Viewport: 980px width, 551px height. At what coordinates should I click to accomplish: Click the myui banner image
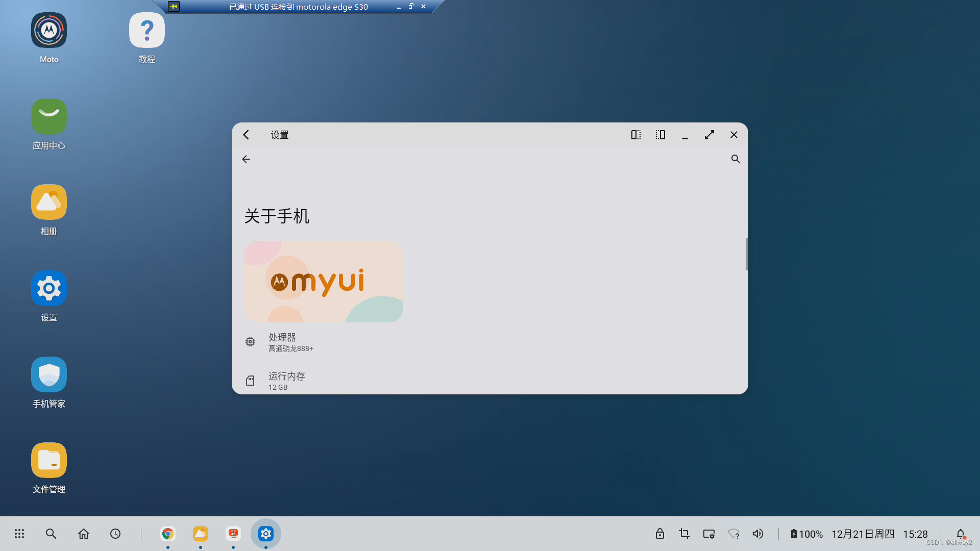pyautogui.click(x=323, y=282)
